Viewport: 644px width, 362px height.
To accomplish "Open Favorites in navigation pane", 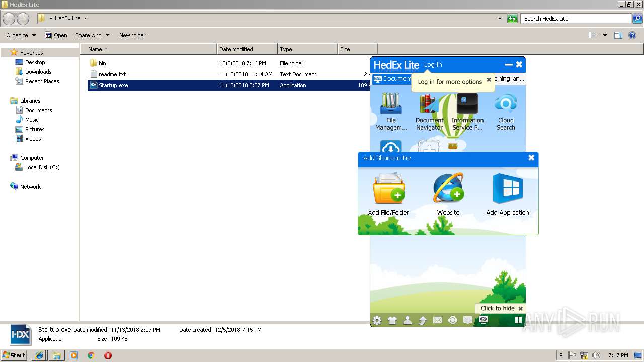I will click(x=31, y=53).
